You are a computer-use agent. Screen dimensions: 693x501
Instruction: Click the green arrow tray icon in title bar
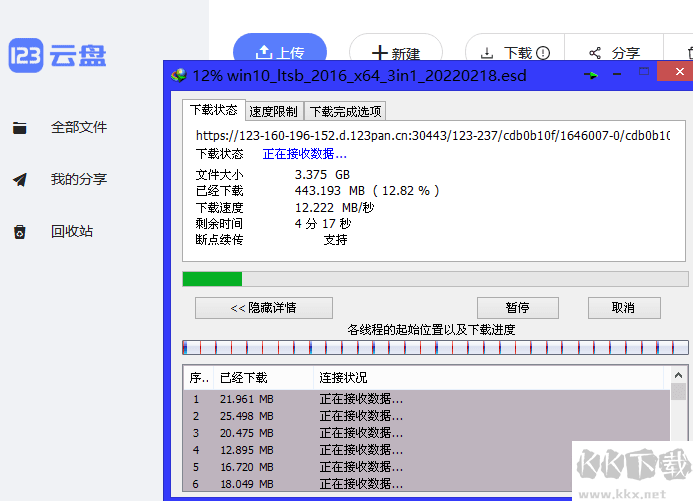(x=593, y=76)
